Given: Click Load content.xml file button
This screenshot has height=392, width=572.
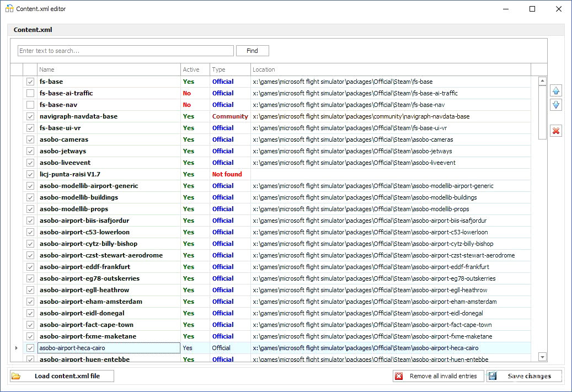Looking at the screenshot, I should pos(62,376).
